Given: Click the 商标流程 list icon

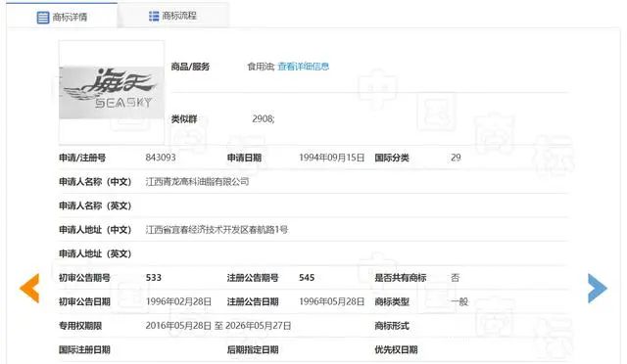Looking at the screenshot, I should (154, 16).
